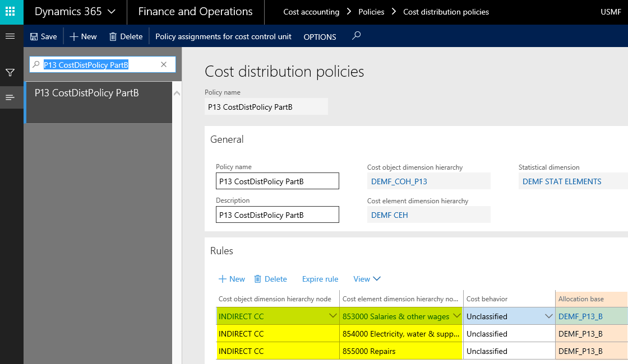Delete the policy using top toolbar Delete

tap(126, 36)
